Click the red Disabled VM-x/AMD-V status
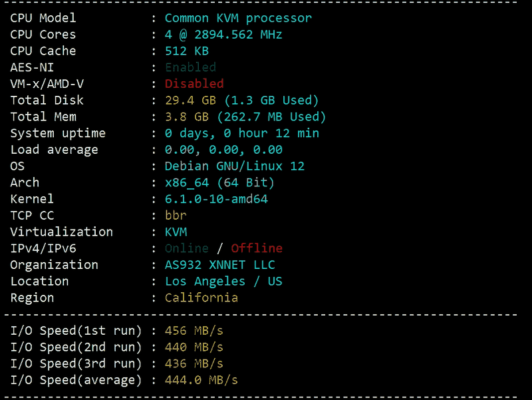Screen dimensions: 532x400 click(x=194, y=84)
